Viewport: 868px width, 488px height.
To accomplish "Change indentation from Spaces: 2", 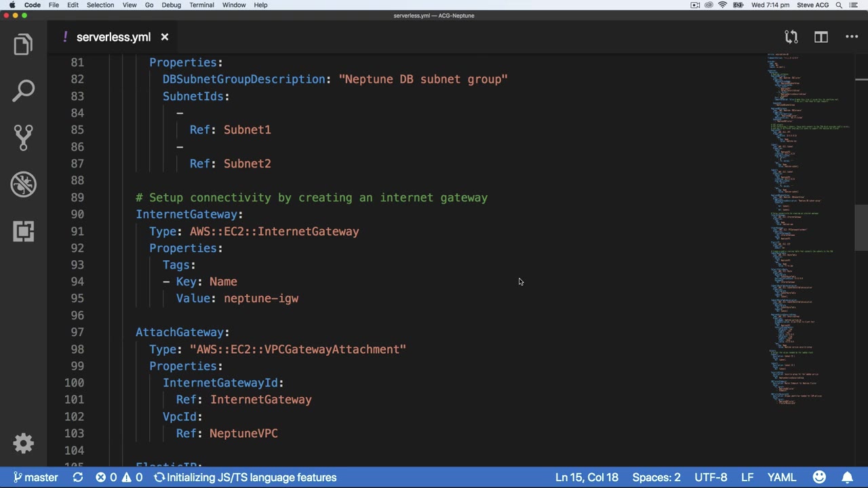I will [656, 477].
